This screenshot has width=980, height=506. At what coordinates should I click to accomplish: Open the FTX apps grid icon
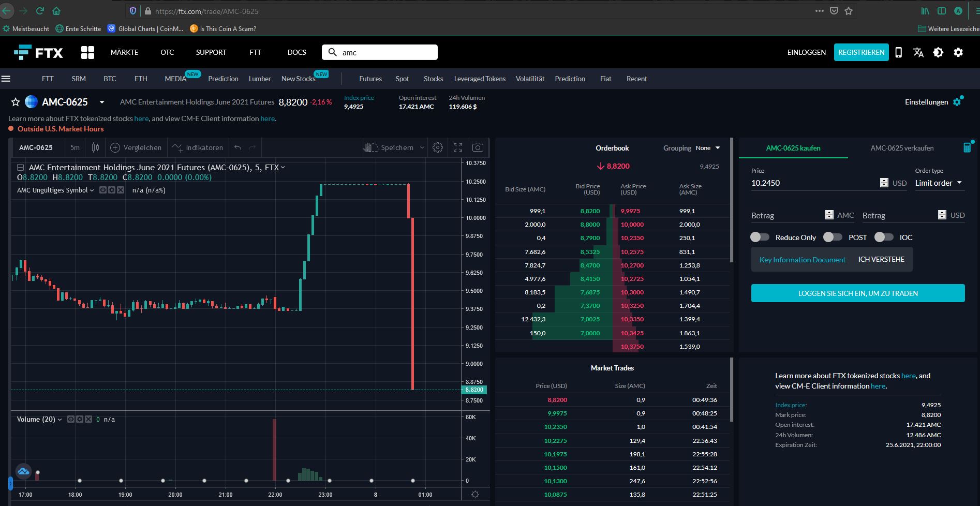coord(87,52)
